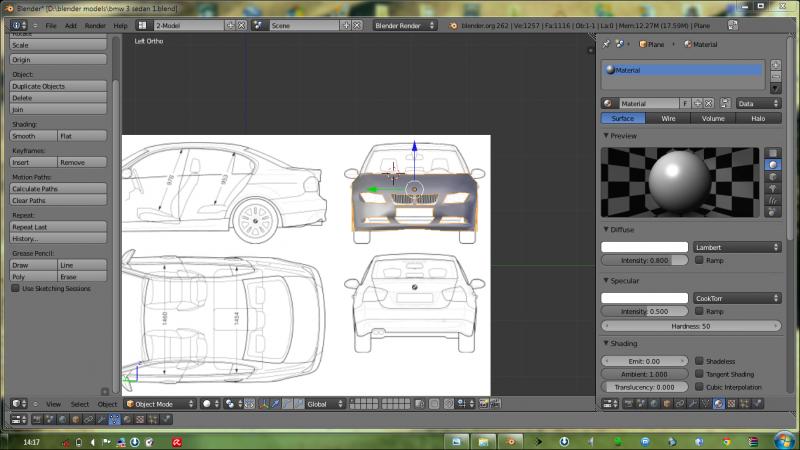Toggle the Tangent Shading checkbox

(x=699, y=374)
